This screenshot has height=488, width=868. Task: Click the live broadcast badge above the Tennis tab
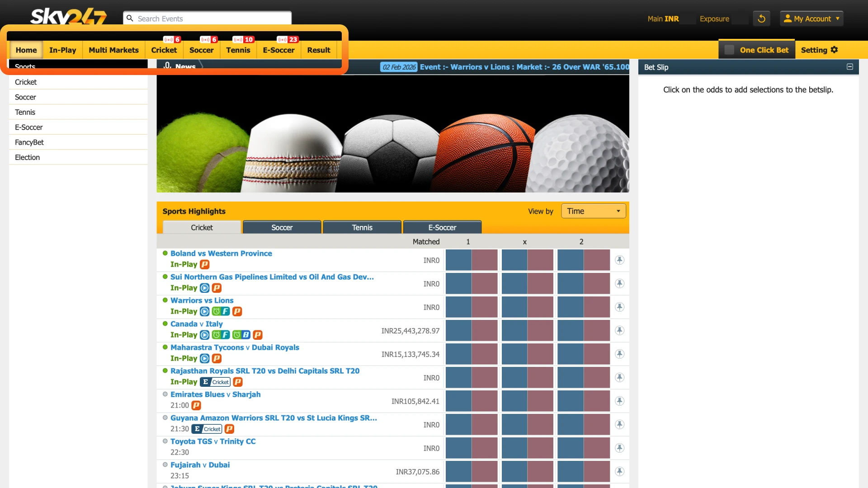243,39
